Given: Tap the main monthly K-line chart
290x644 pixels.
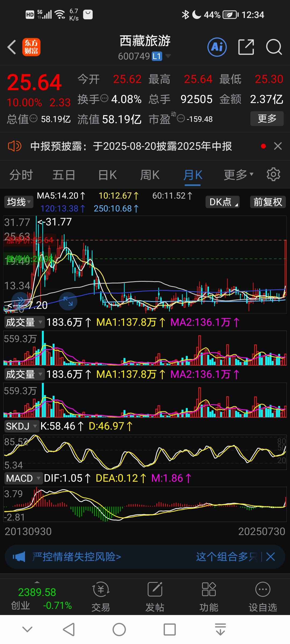Looking at the screenshot, I should pyautogui.click(x=145, y=264).
